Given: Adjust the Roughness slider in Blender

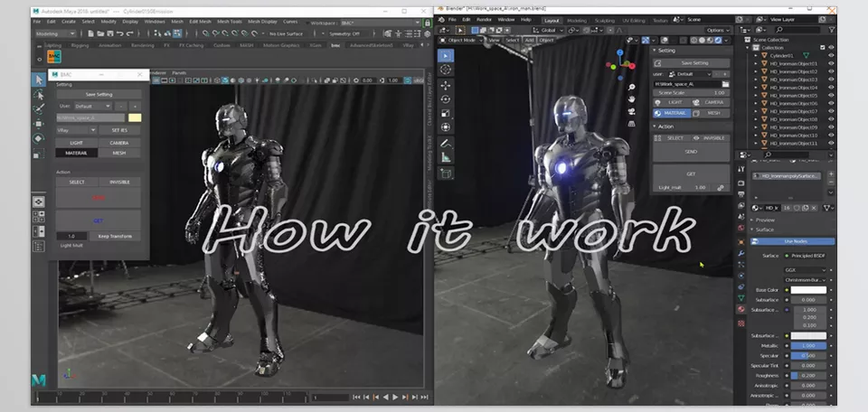Looking at the screenshot, I should pos(808,376).
